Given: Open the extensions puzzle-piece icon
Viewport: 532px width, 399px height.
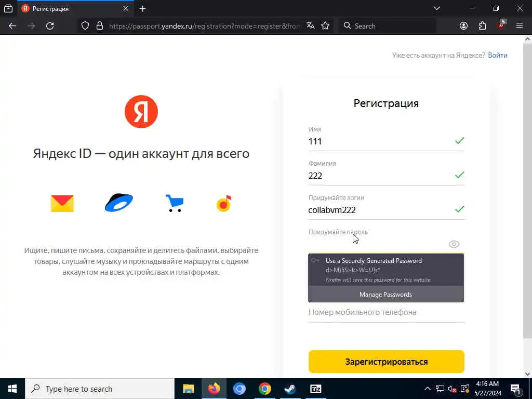Looking at the screenshot, I should [482, 26].
